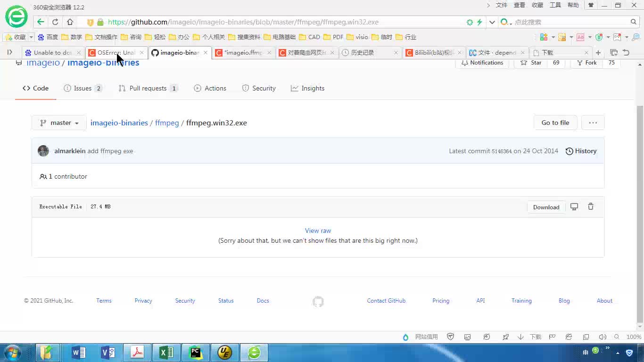This screenshot has width=644, height=362.
Task: Close the imageio-binaries browser tab
Action: 206,53
